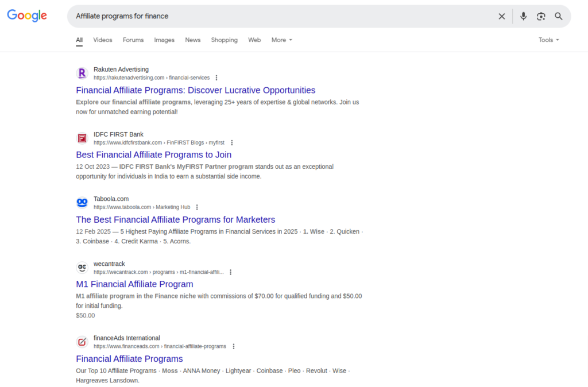Switch to the Shopping tab
Viewport: 588px width, 387px height.
(224, 40)
